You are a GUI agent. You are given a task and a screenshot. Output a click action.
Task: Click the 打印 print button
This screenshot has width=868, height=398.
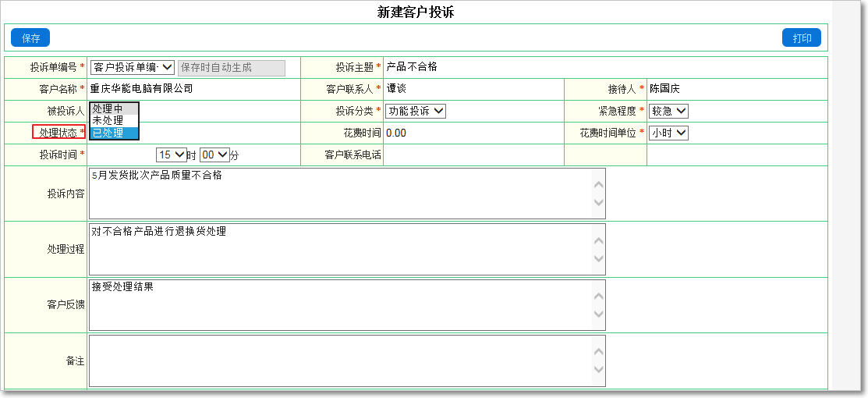[802, 37]
